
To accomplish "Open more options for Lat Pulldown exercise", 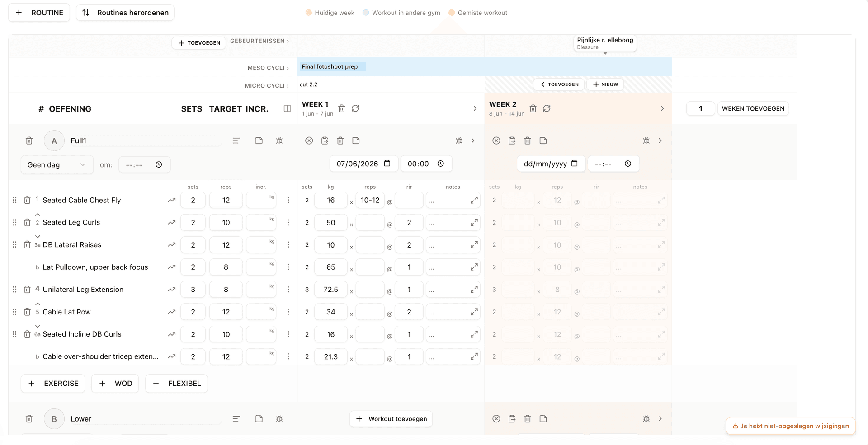I will 288,267.
